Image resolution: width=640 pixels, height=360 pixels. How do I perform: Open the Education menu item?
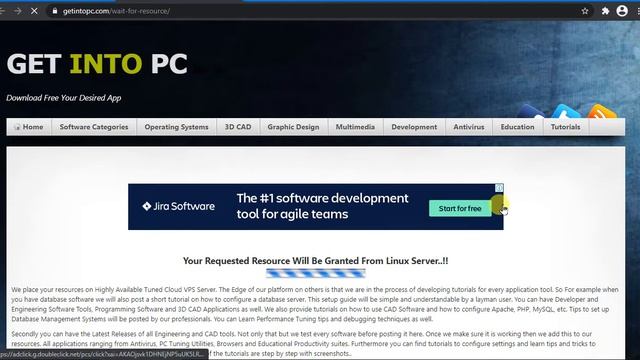click(518, 127)
